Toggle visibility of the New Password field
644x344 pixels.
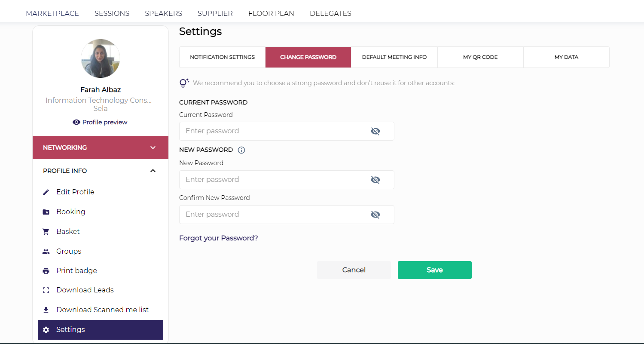pos(375,180)
